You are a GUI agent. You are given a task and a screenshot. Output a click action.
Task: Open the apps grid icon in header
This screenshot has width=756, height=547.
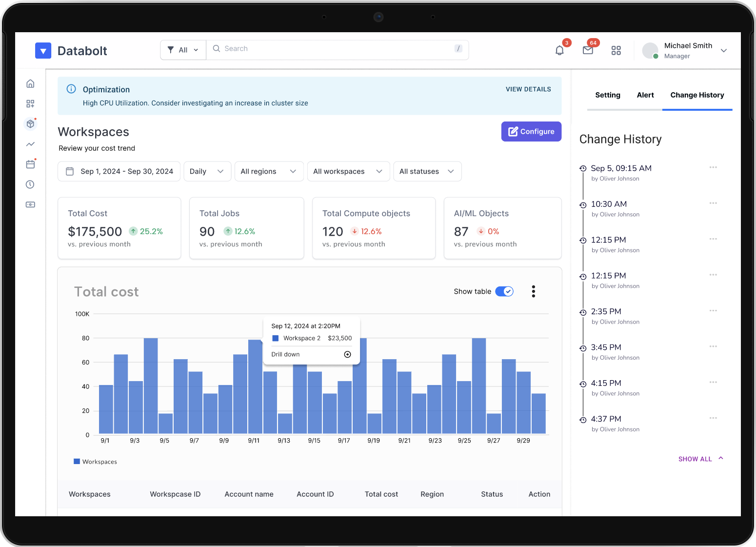(x=616, y=50)
